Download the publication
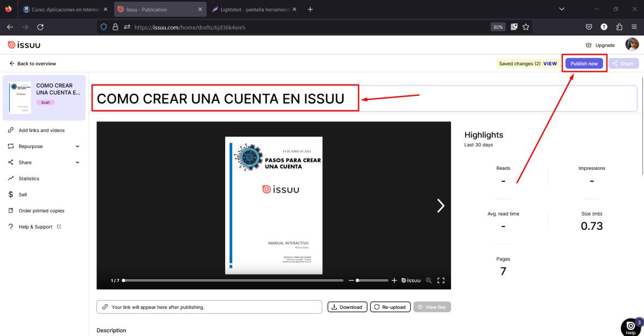644x336 pixels. [347, 307]
